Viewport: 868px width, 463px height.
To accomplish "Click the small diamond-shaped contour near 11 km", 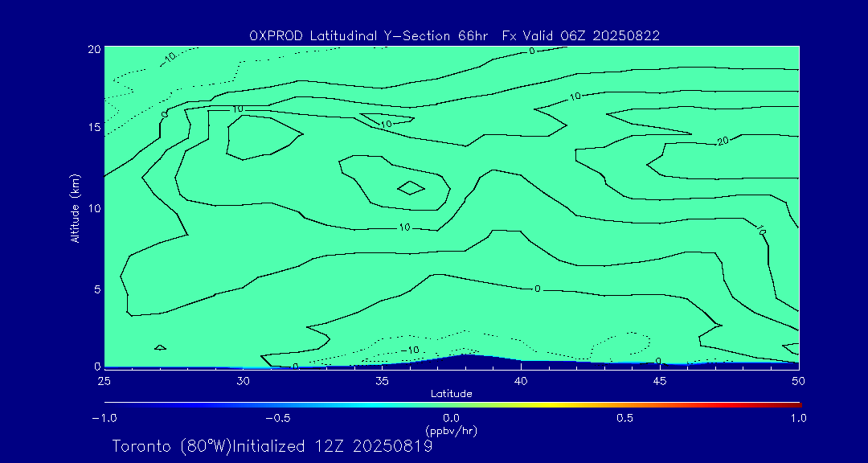I will (x=411, y=188).
